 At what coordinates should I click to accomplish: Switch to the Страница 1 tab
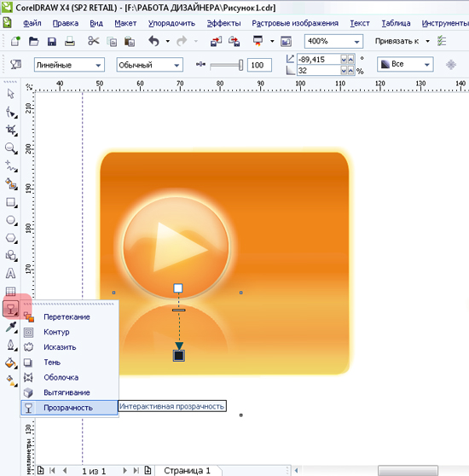188,471
